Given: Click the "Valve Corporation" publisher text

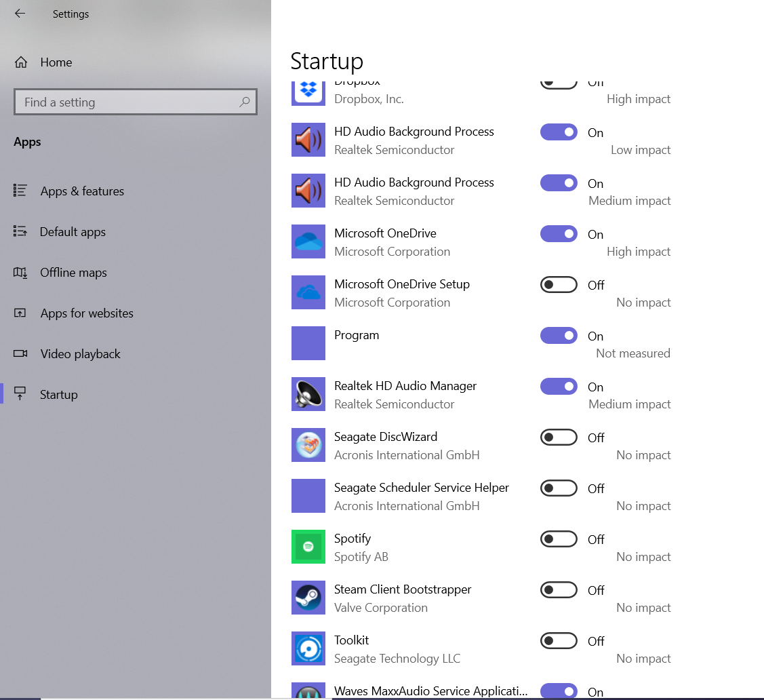Looking at the screenshot, I should [381, 607].
